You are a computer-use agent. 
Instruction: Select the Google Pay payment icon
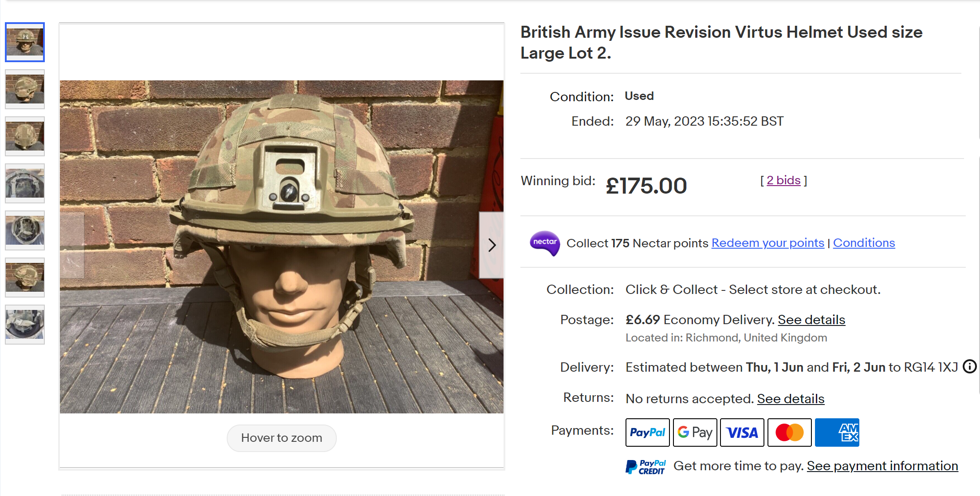pos(695,432)
